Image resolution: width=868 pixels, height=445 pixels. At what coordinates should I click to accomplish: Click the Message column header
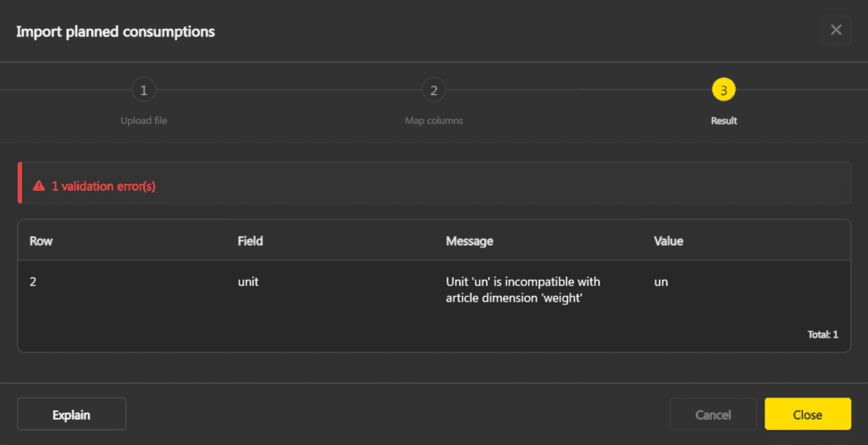pyautogui.click(x=470, y=241)
